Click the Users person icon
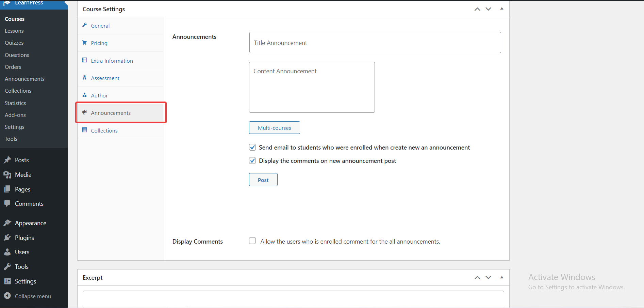 click(7, 252)
